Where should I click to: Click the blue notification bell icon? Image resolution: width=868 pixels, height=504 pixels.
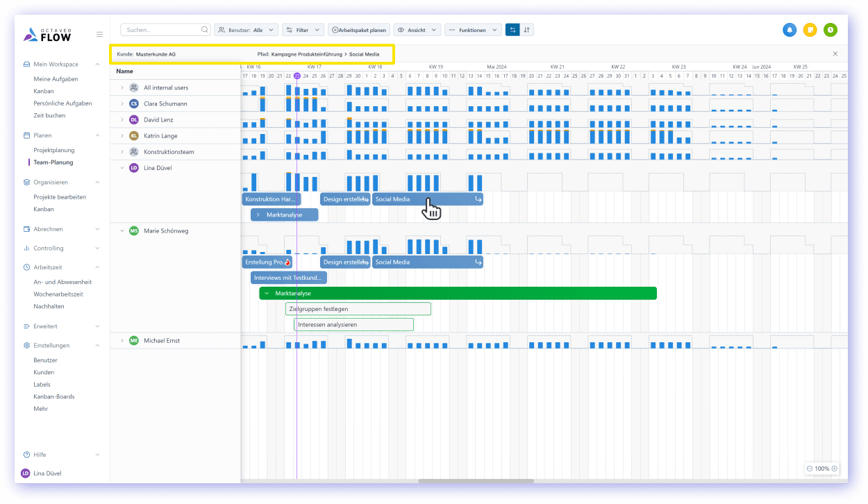[x=790, y=30]
